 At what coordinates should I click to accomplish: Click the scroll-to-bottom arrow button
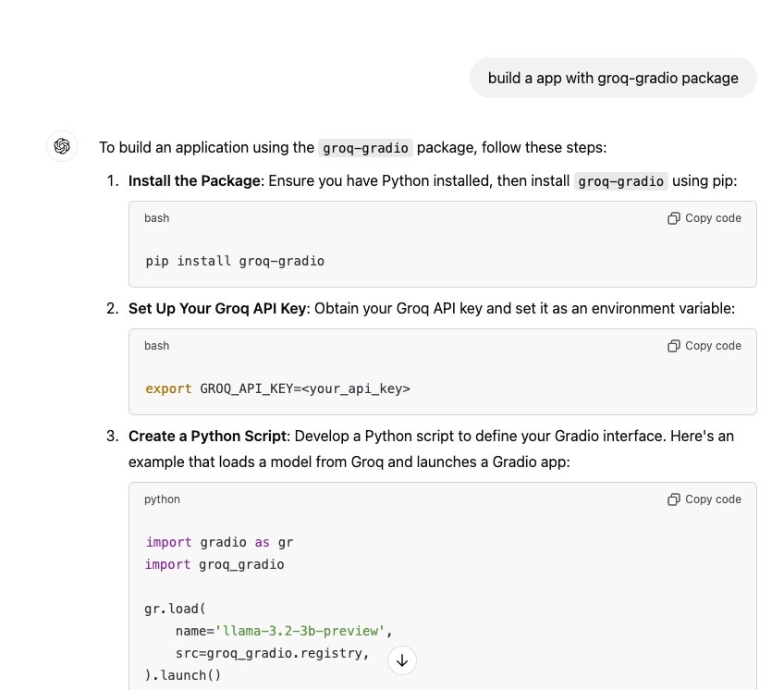pos(401,660)
